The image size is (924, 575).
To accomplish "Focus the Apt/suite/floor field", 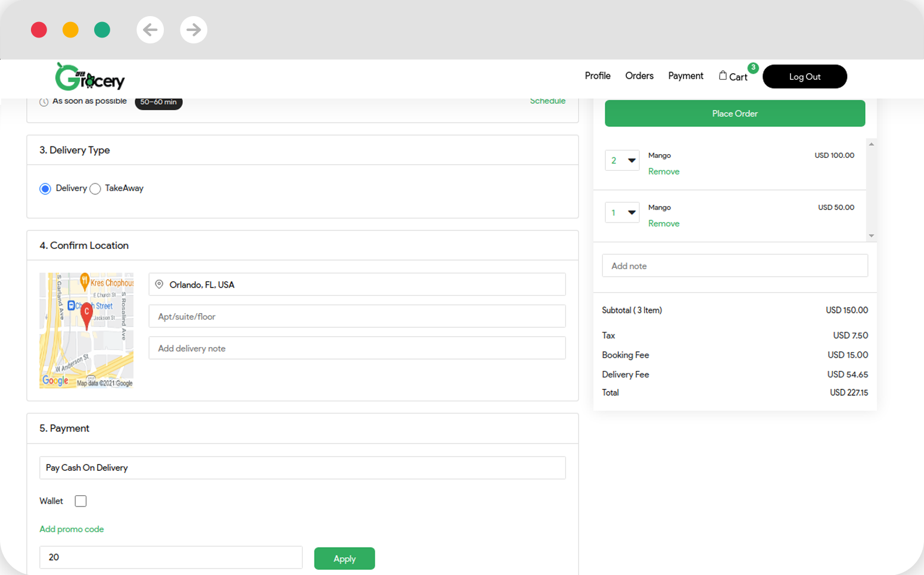I will point(357,316).
